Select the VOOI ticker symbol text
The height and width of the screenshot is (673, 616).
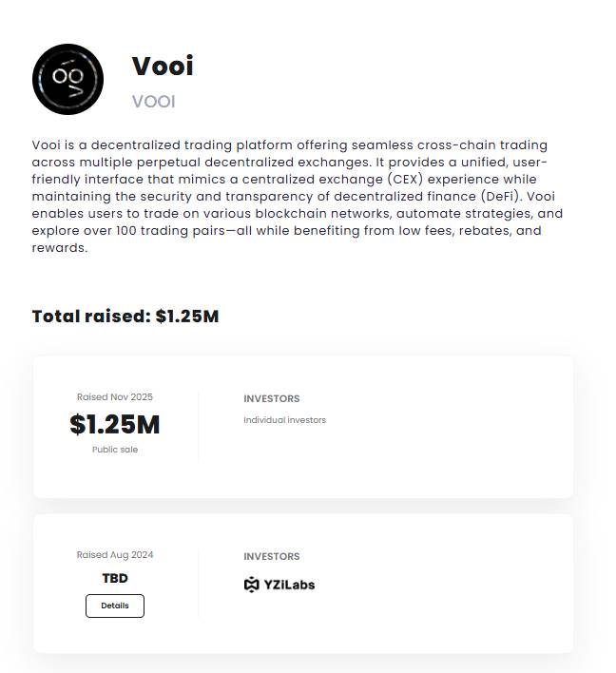click(153, 102)
